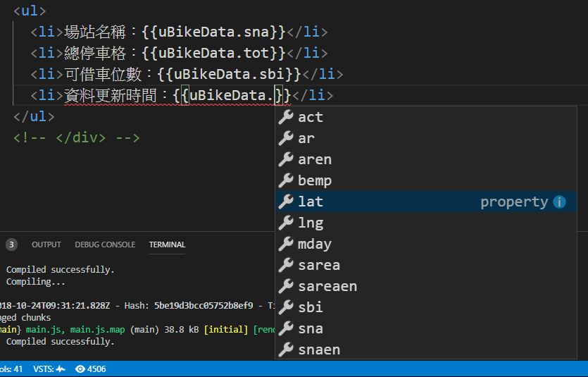The height and width of the screenshot is (377, 588).
Task: Click the wrench icon beside 'ar'
Action: 286,138
